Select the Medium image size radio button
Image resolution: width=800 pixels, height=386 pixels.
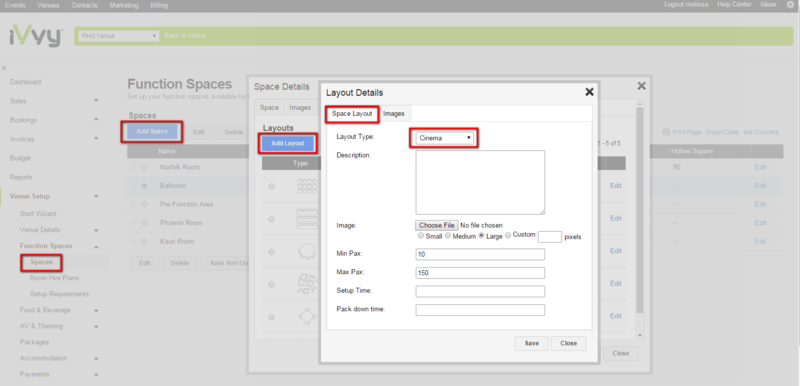pos(448,236)
